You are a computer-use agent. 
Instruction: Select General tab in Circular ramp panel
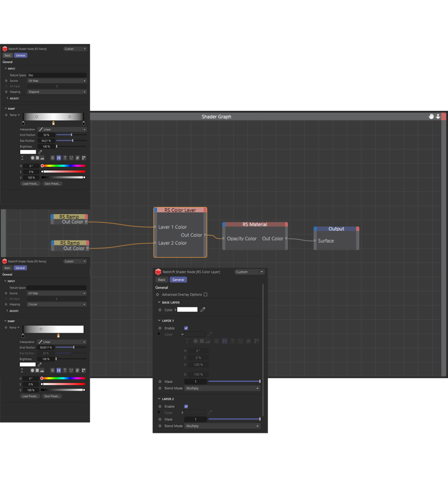point(20,268)
